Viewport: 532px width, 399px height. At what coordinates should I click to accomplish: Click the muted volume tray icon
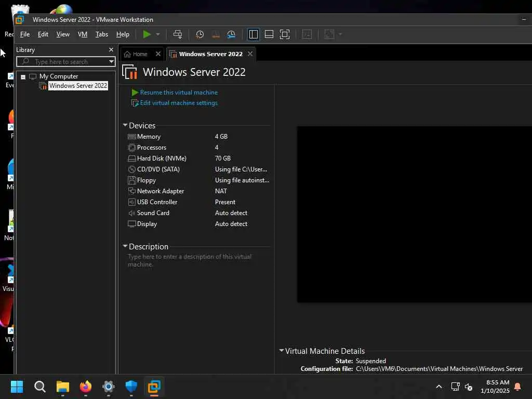click(x=469, y=387)
